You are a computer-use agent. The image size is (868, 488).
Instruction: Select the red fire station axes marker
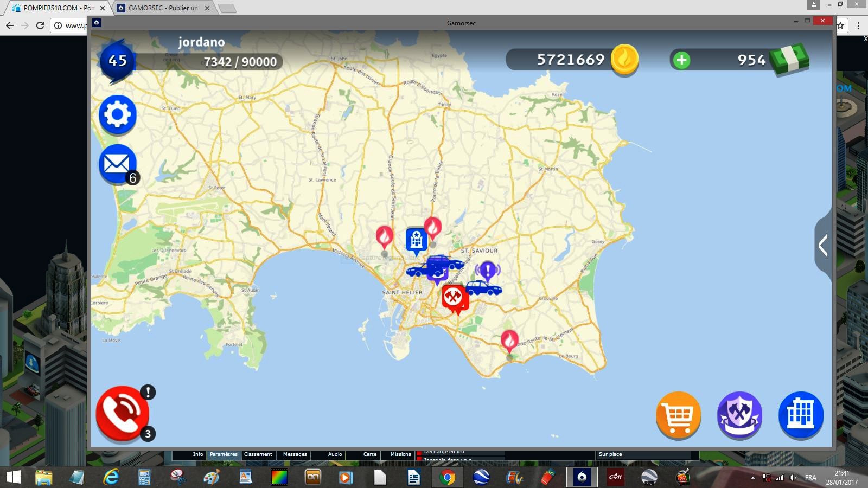coord(452,297)
